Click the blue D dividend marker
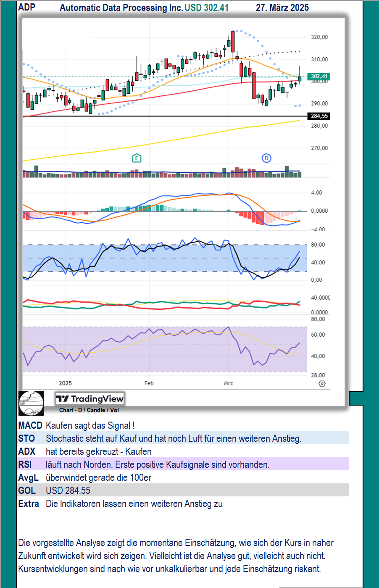 (266, 158)
